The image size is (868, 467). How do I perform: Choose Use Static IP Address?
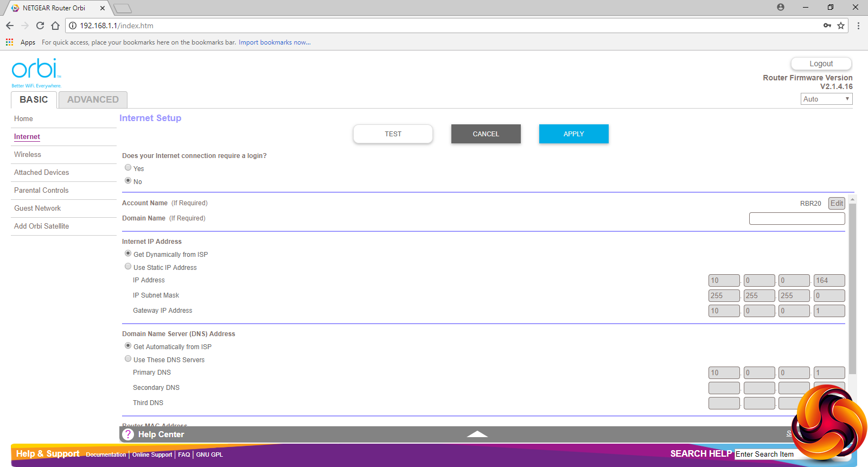[x=128, y=267]
